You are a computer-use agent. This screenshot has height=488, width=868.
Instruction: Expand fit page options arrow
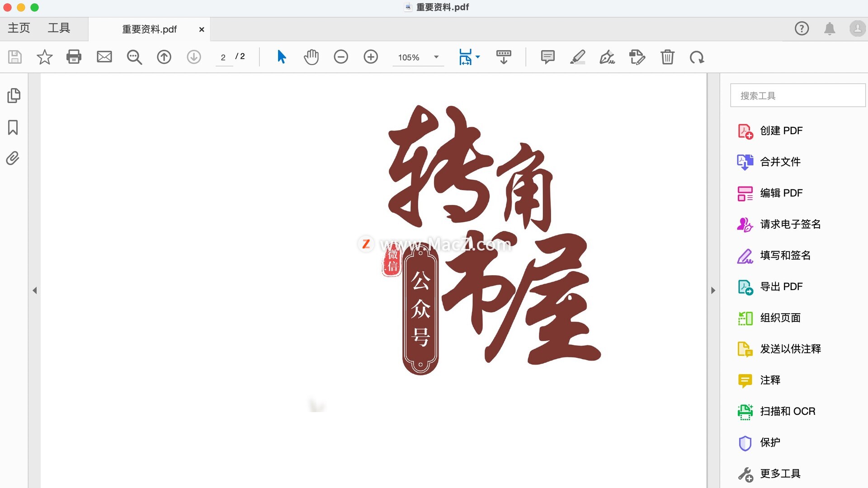click(478, 57)
